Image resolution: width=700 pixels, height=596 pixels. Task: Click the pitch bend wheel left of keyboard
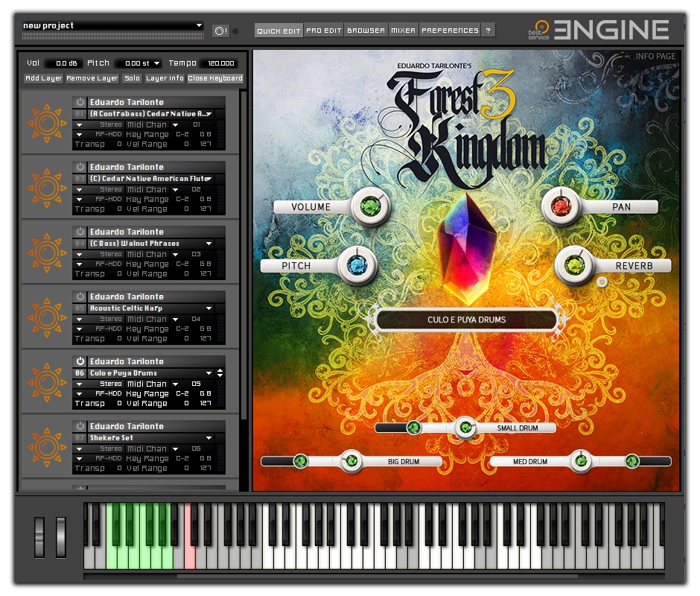[x=39, y=537]
